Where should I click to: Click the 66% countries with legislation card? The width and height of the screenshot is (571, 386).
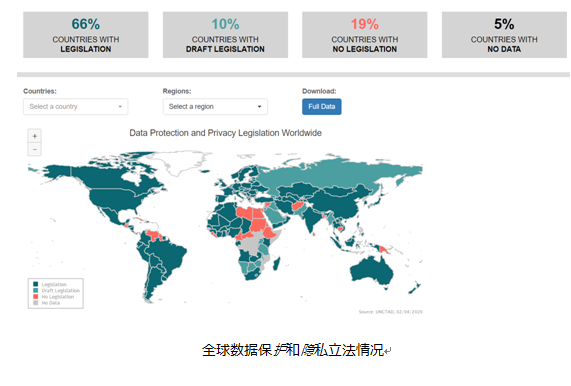(x=86, y=35)
